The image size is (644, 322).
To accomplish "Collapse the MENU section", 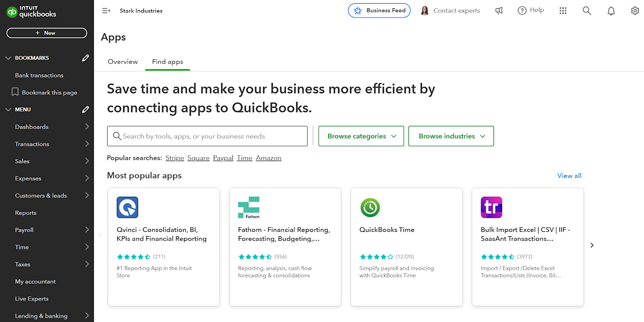I will pos(8,110).
